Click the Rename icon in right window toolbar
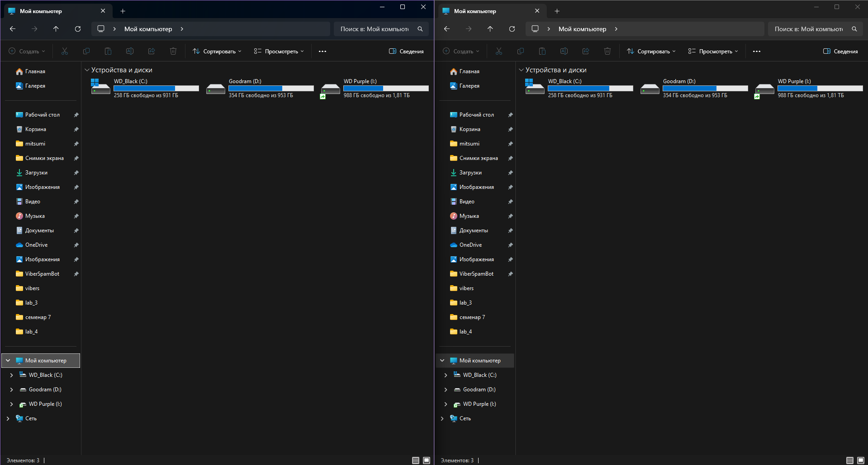 click(x=564, y=52)
